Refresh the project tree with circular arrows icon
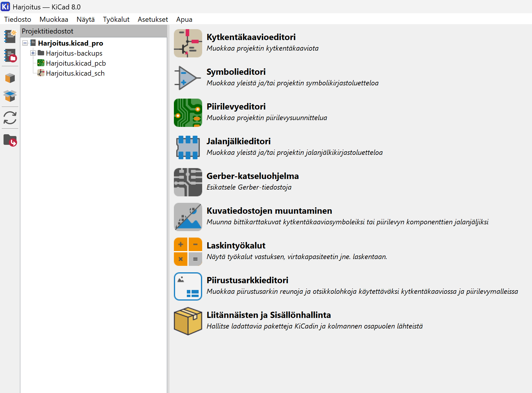The height and width of the screenshot is (393, 532). (10, 118)
